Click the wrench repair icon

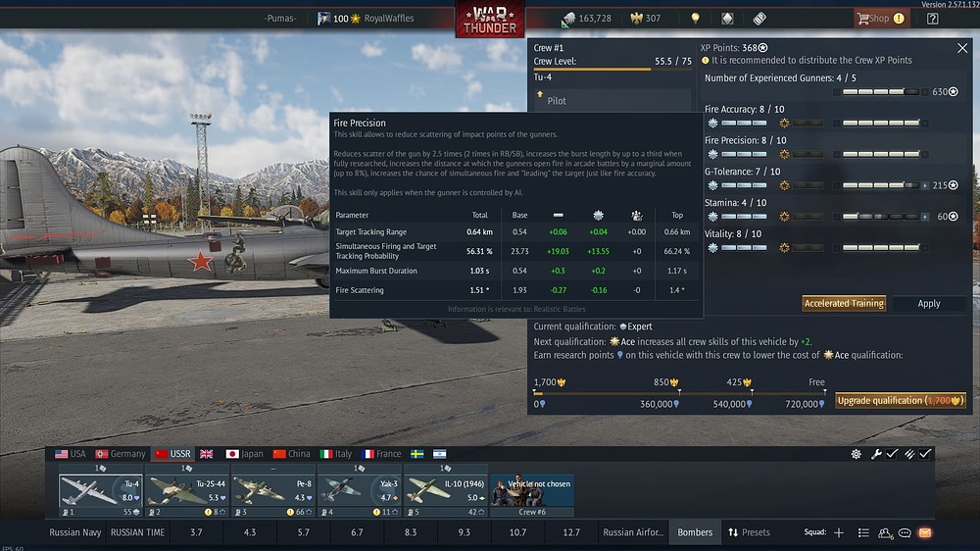876,454
